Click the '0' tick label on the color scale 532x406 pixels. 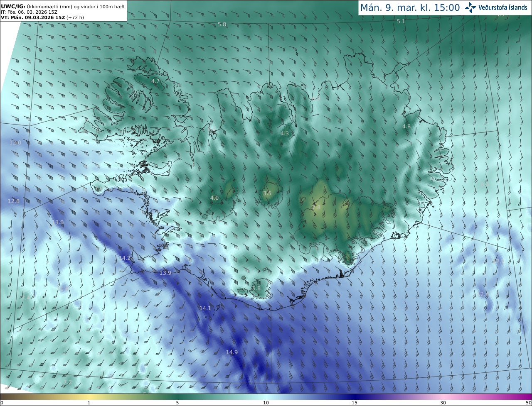point(2,403)
